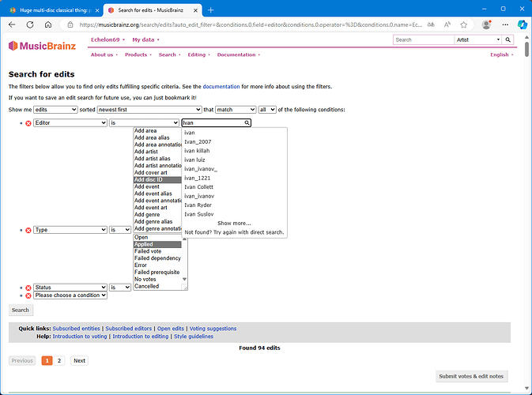
Task: Open the English language menu
Action: coord(501,55)
